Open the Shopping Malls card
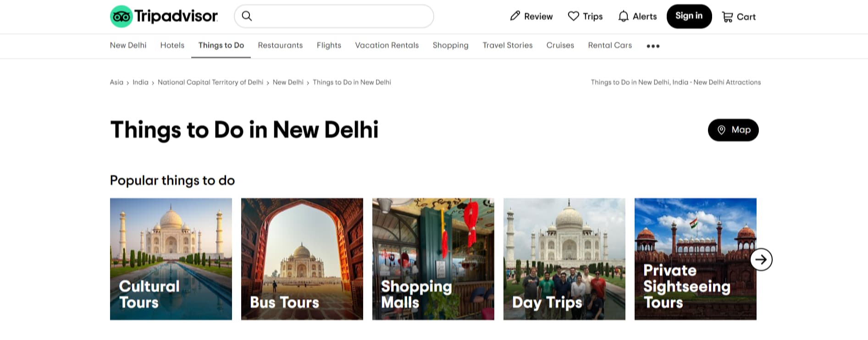The width and height of the screenshot is (868, 340). coord(433,259)
